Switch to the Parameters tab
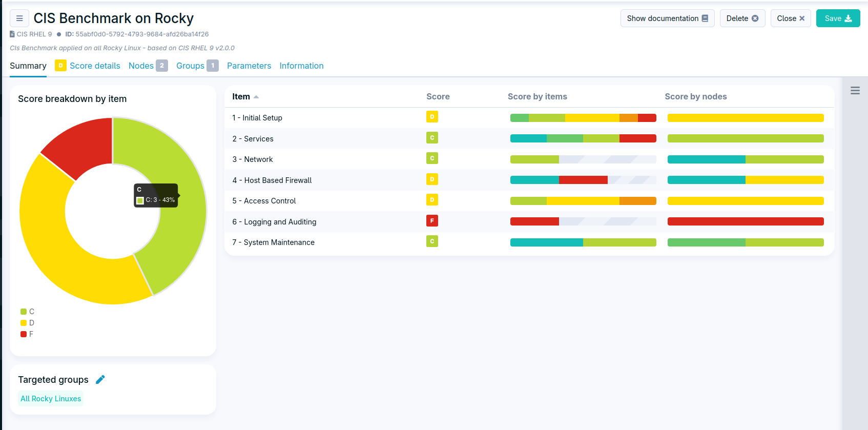The height and width of the screenshot is (430, 868). click(x=249, y=66)
